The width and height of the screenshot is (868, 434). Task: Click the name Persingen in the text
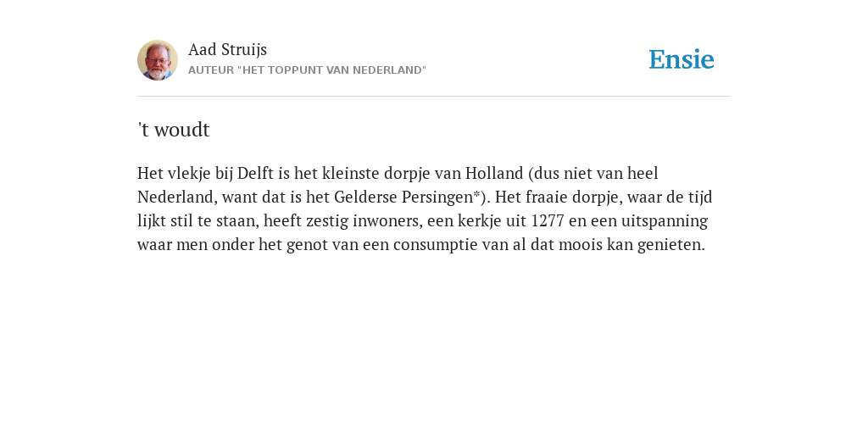coord(437,198)
